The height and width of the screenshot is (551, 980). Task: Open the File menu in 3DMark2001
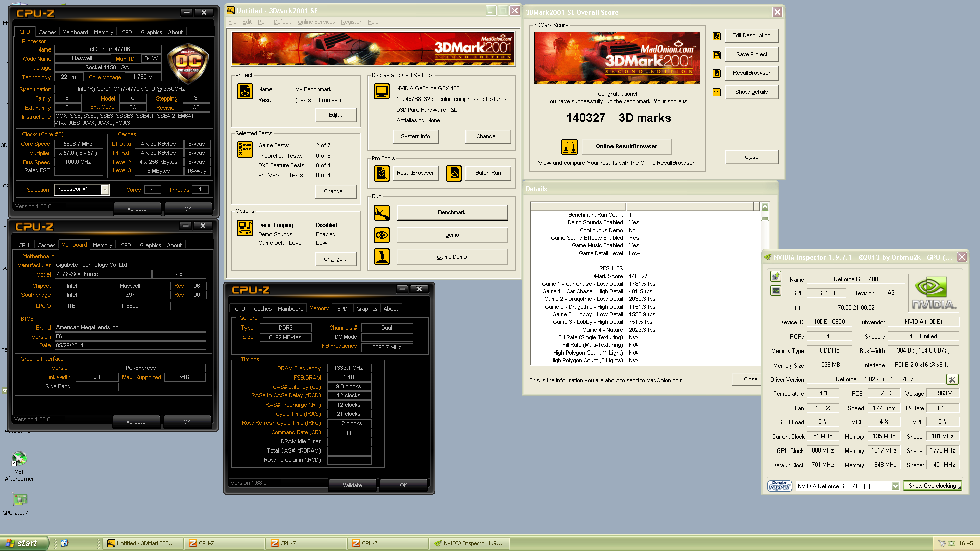tap(232, 22)
